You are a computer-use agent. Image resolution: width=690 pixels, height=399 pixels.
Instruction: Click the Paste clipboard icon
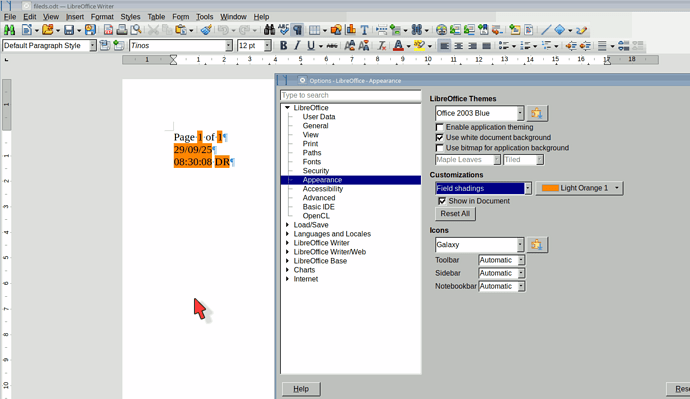(x=181, y=30)
